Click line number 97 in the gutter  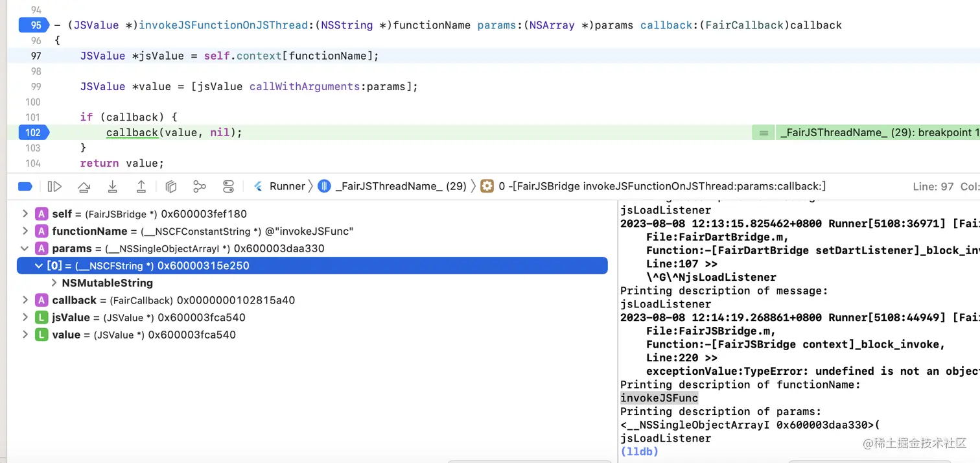click(x=36, y=56)
